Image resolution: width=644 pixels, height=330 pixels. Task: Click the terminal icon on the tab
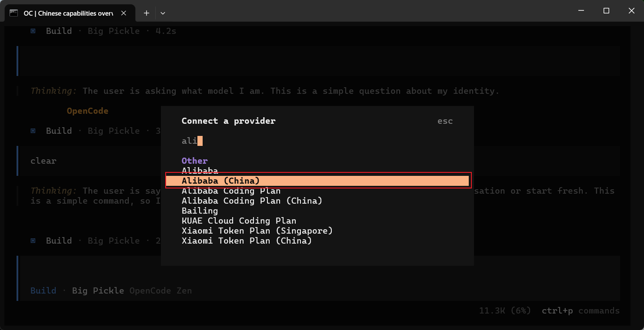coord(14,13)
